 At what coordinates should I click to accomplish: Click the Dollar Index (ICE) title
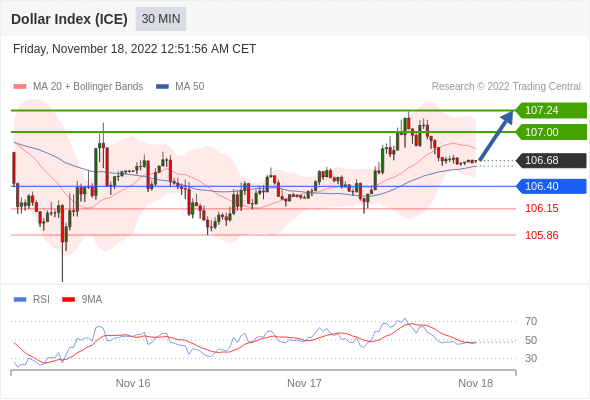[x=69, y=19]
